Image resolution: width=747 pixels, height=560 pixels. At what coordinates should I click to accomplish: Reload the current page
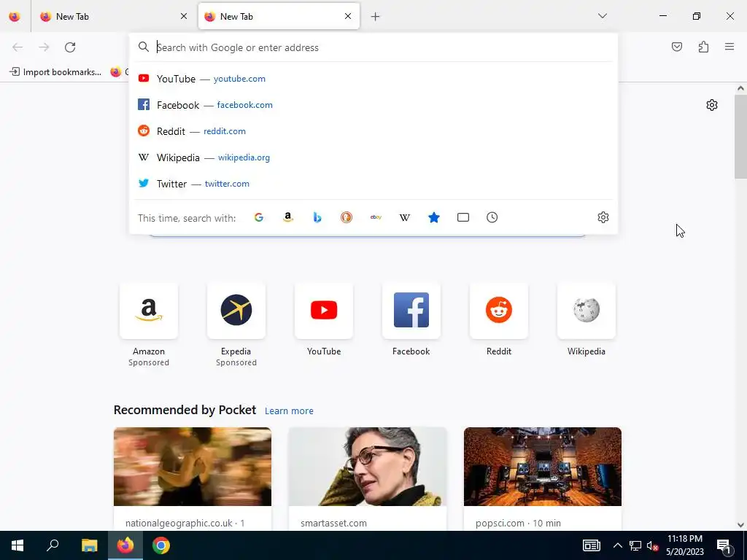[x=70, y=47]
